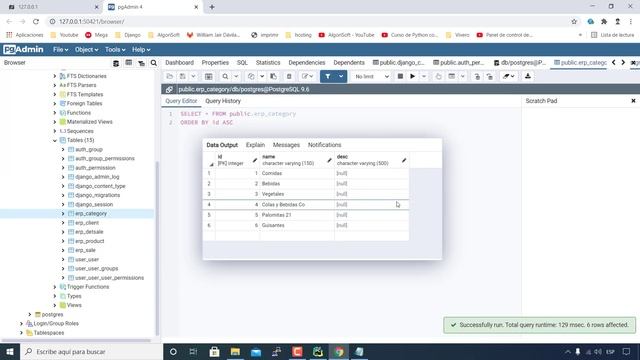Click the 'Guisantes' name cell

[297, 225]
